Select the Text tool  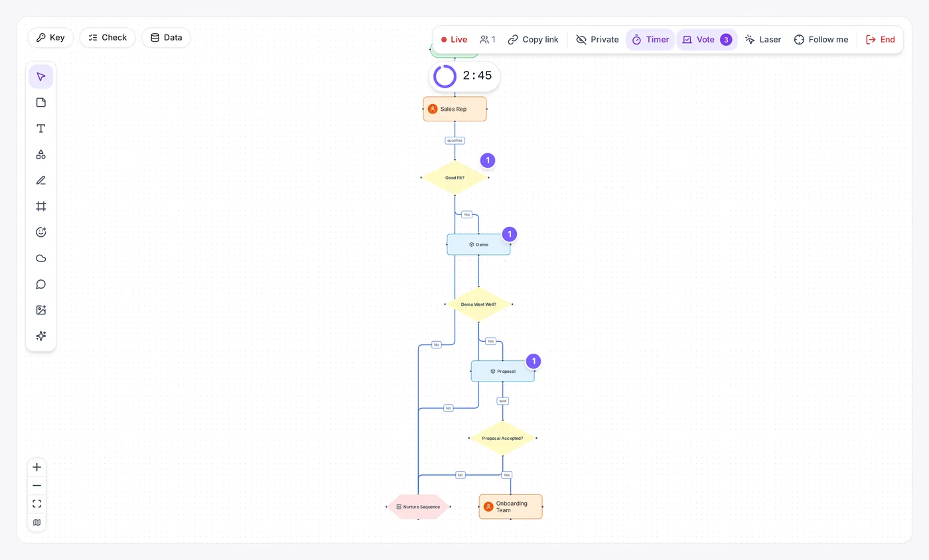[x=41, y=129]
